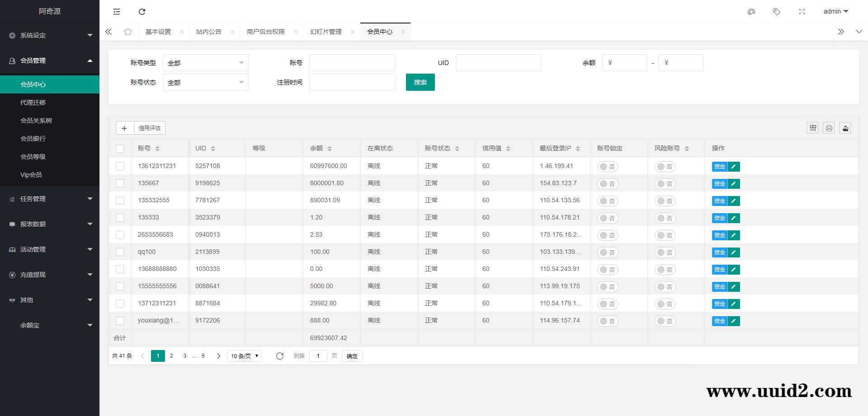Click the 搜索 search button
The height and width of the screenshot is (416, 868).
point(420,82)
